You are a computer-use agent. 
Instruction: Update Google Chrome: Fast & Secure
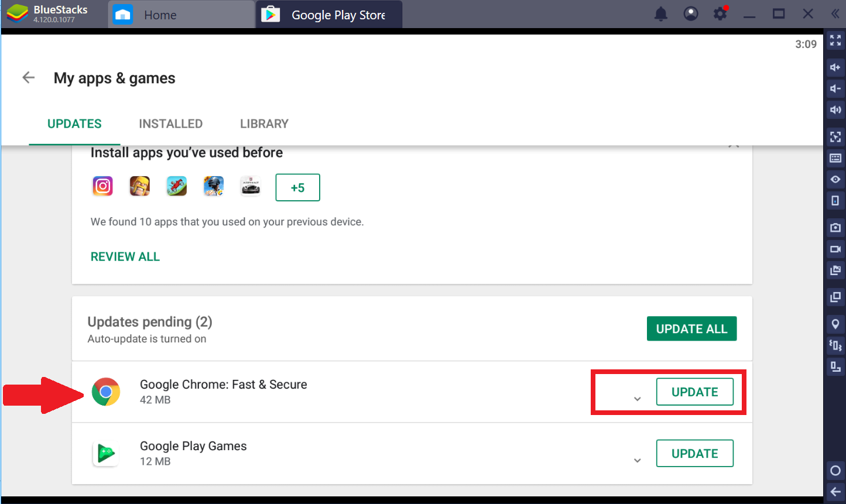coord(694,392)
